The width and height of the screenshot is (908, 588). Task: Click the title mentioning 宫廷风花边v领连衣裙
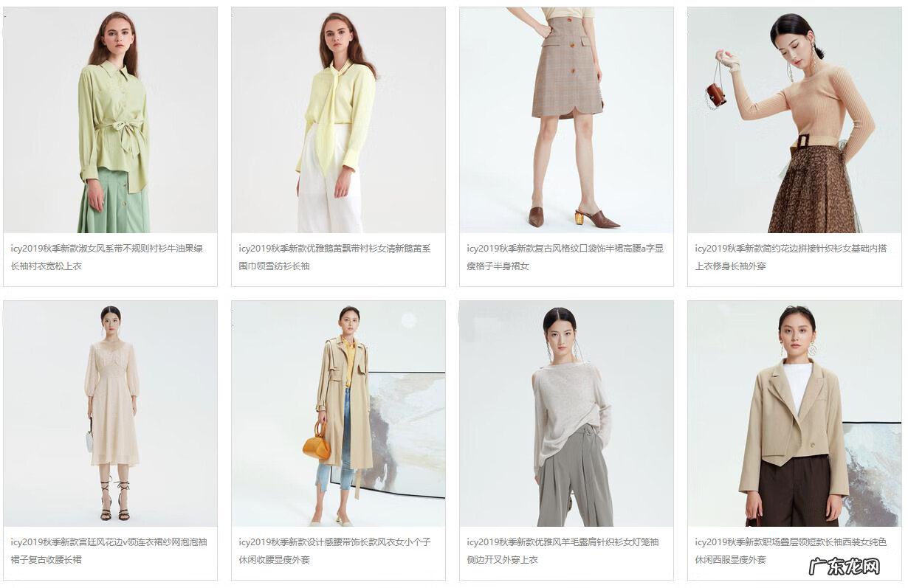click(109, 550)
